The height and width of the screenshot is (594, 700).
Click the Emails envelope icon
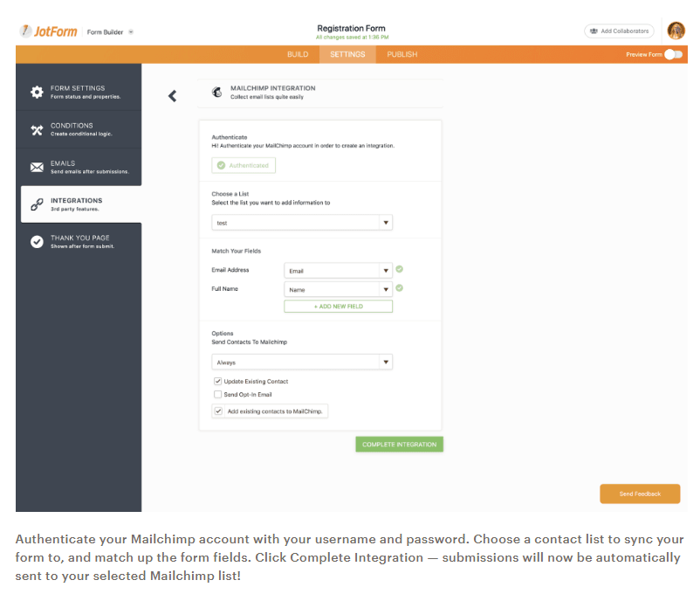(x=37, y=167)
